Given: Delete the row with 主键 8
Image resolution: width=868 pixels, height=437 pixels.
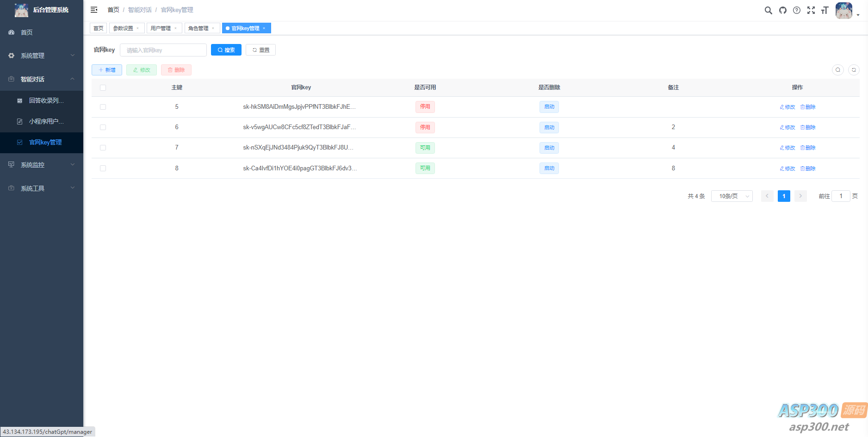Looking at the screenshot, I should tap(808, 169).
